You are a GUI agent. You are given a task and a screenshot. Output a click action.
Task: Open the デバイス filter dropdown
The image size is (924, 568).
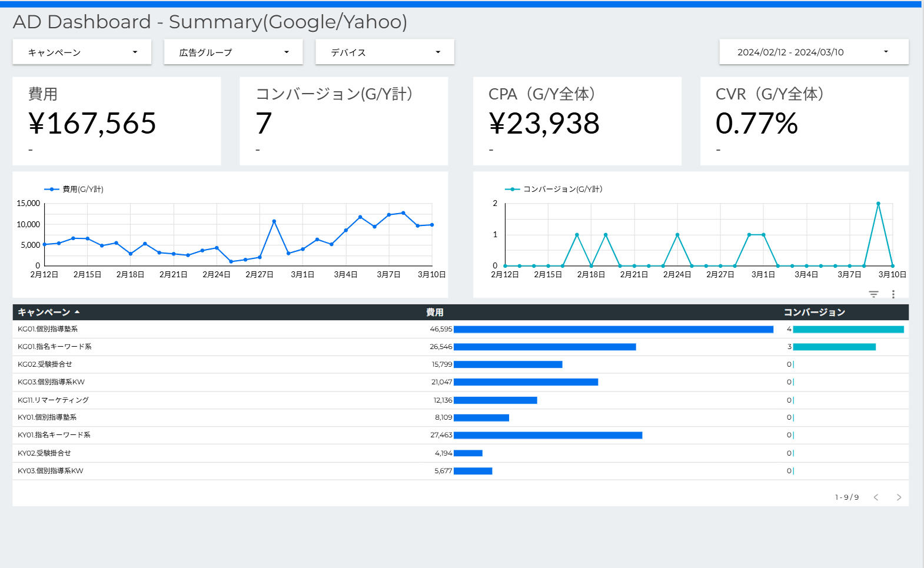pos(384,52)
